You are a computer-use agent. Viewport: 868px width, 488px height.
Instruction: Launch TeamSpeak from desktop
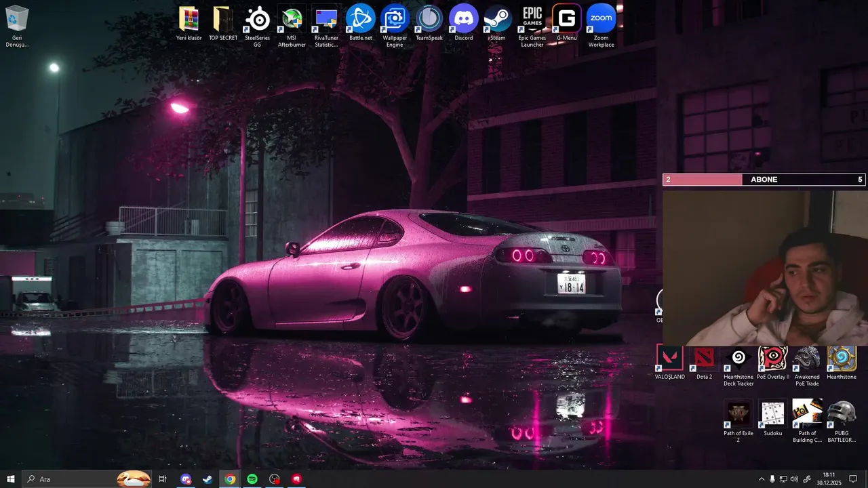(x=429, y=24)
